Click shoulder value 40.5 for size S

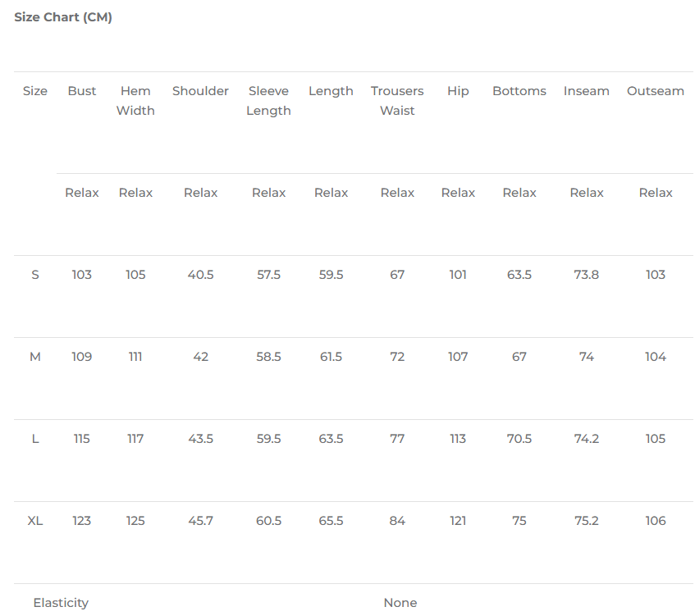pyautogui.click(x=200, y=275)
